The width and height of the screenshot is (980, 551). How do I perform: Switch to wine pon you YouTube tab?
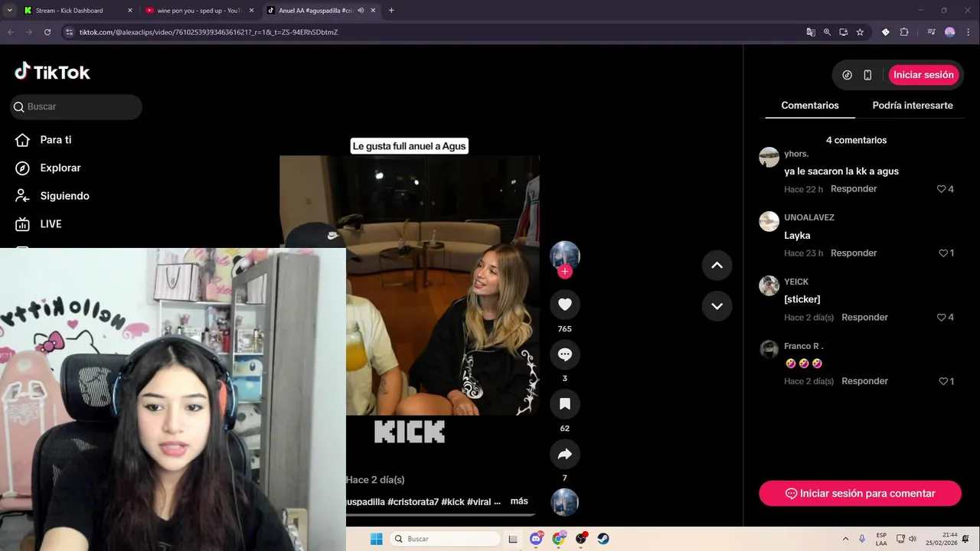pyautogui.click(x=199, y=11)
